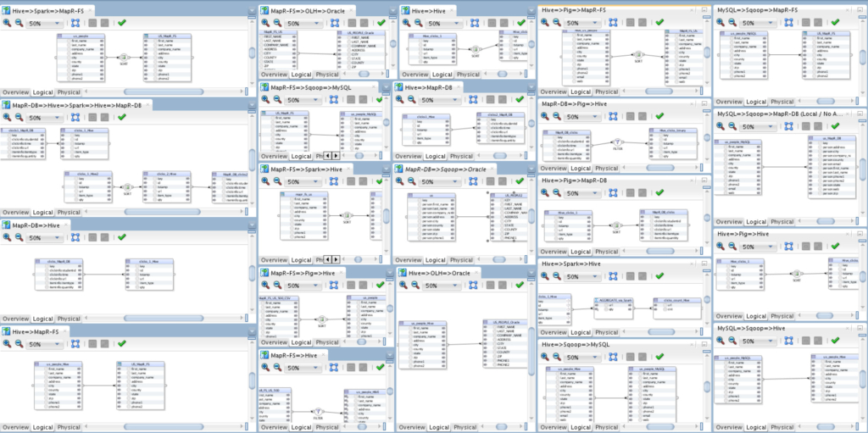The image size is (868, 433).
Task: Click horizontal scrollbar in Hive=>Spark=>MapR-FS panel
Action: (x=164, y=92)
